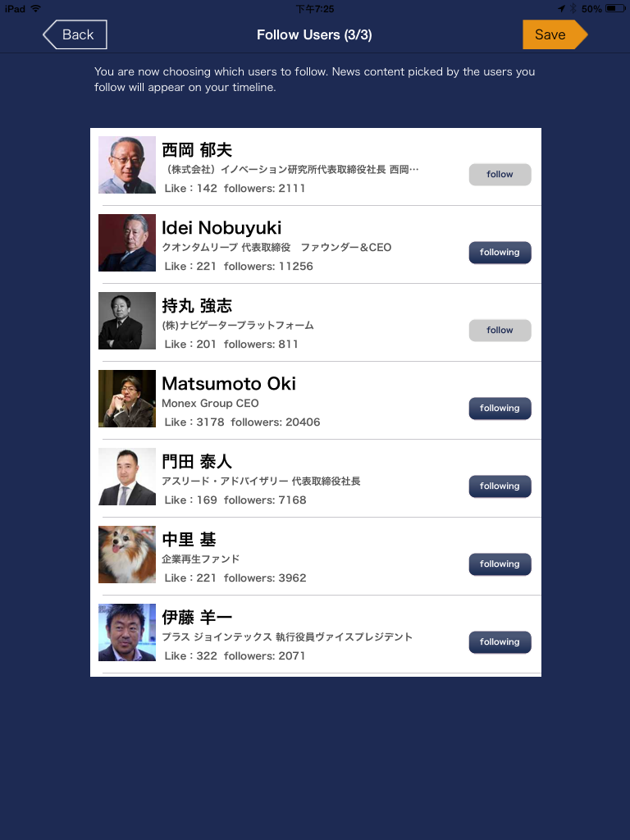Select the Idei Nobuyuki name

click(x=221, y=228)
